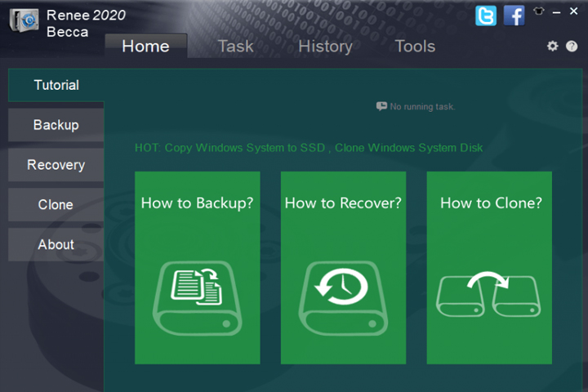588x392 pixels.
Task: Minimize the Renee Becca window
Action: point(556,12)
